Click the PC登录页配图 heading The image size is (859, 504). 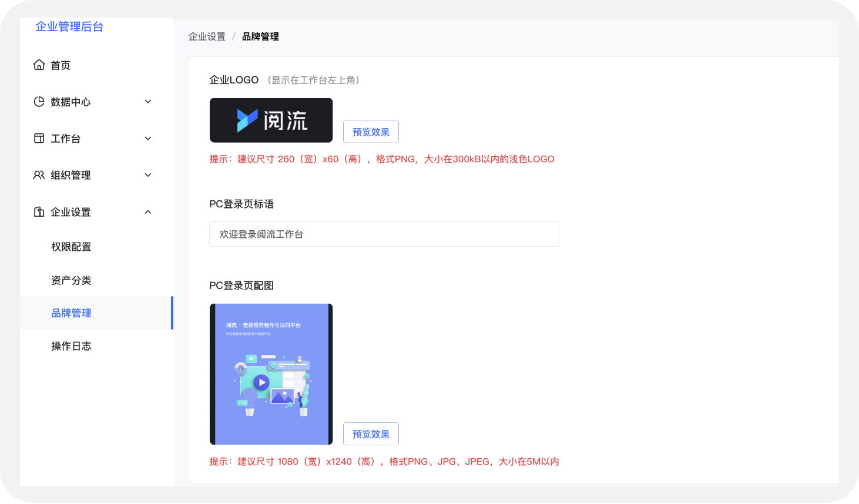tap(241, 285)
